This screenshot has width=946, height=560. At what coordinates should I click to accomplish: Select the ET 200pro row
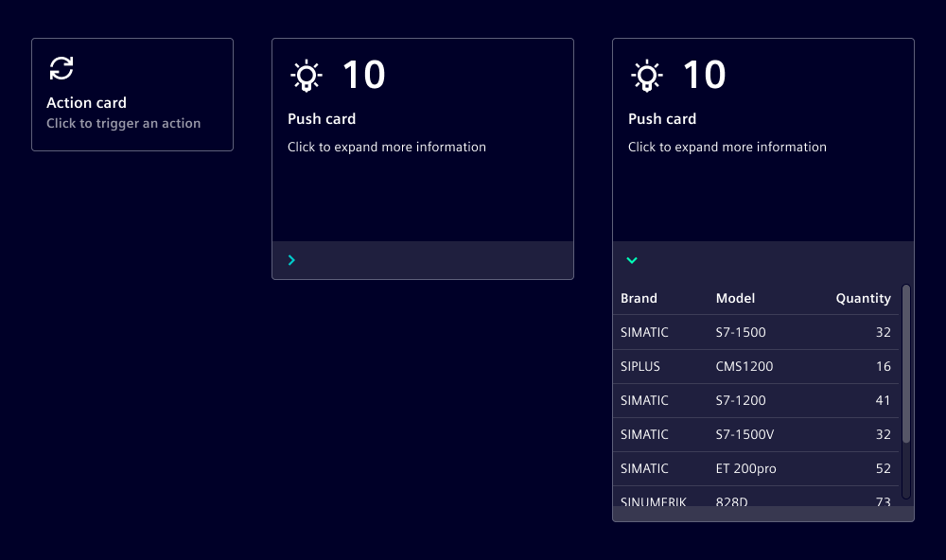pos(755,468)
